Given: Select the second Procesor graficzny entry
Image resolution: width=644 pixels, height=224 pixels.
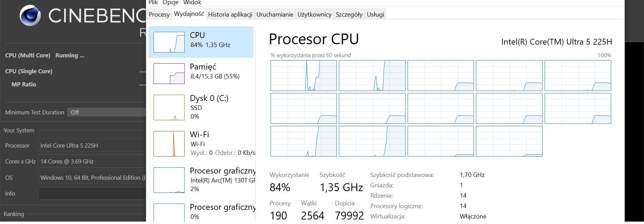Looking at the screenshot, I should pos(169,212).
